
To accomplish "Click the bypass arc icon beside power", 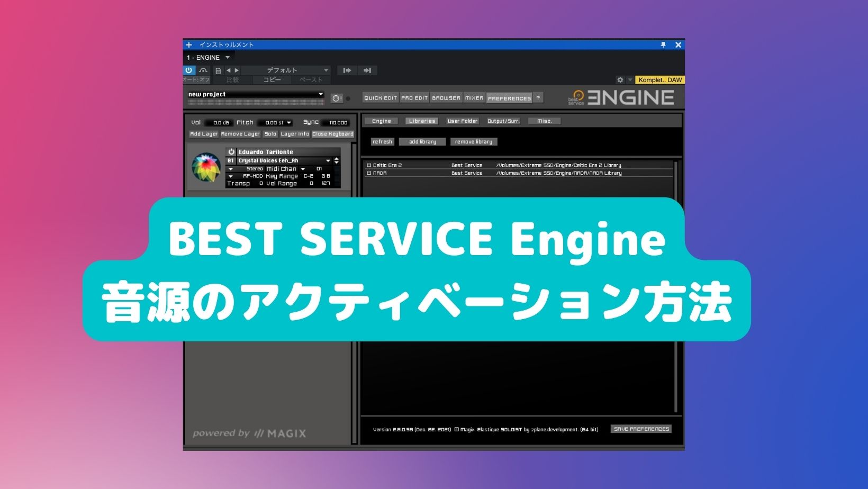I will click(203, 70).
